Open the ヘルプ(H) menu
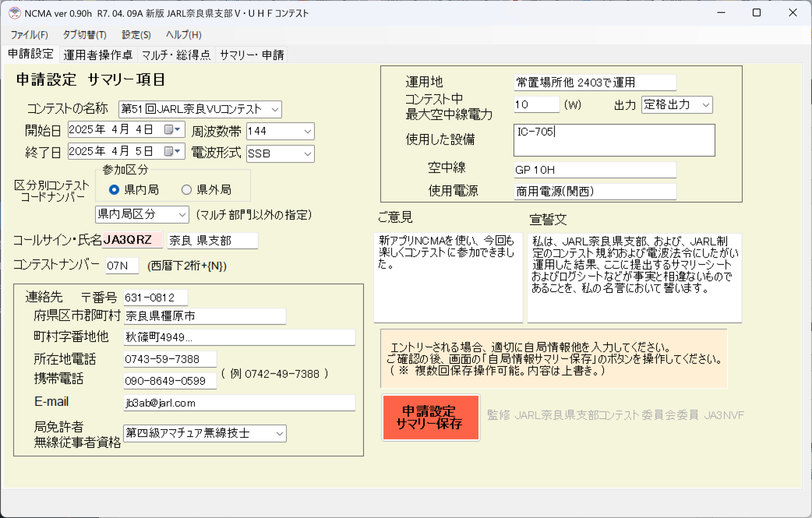Screen dimensions: 812x518 [183, 35]
